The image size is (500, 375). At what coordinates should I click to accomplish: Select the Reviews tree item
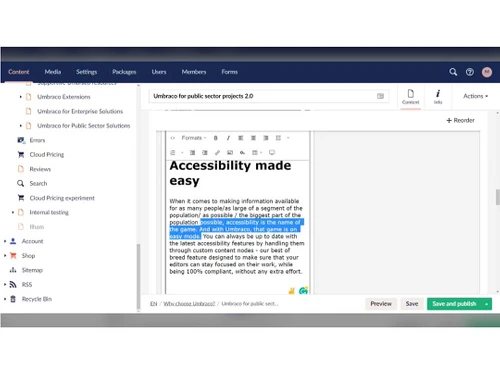tap(40, 169)
